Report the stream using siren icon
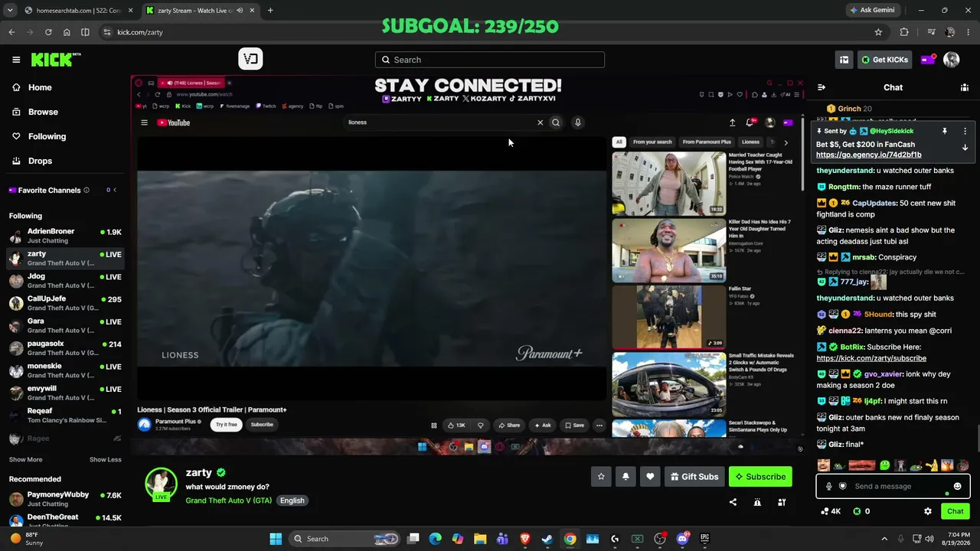Image resolution: width=980 pixels, height=551 pixels. pos(757,502)
